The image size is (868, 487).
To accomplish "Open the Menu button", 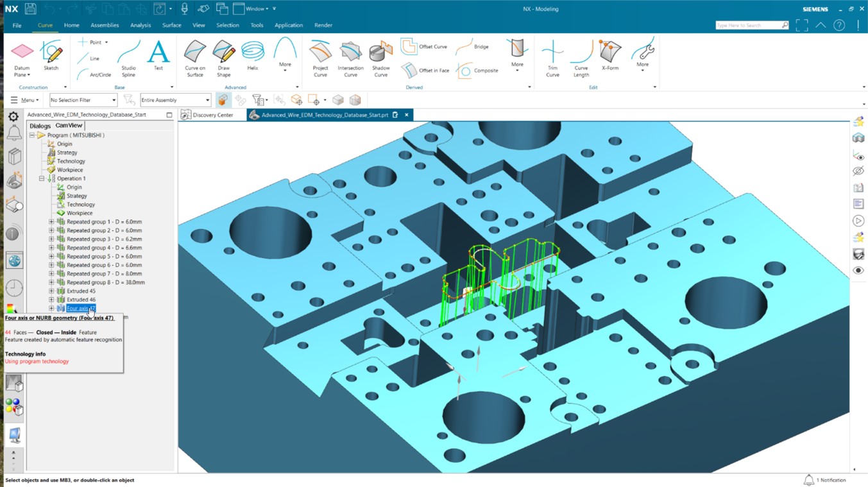I will [x=26, y=100].
